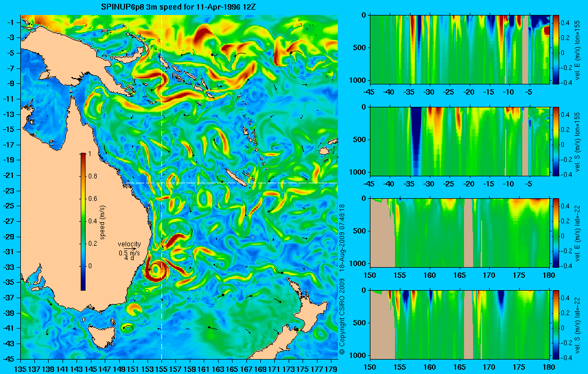Click the "vel. S (m/s) lon=155" label
Image resolution: width=588 pixels, height=374 pixels.
578,141
